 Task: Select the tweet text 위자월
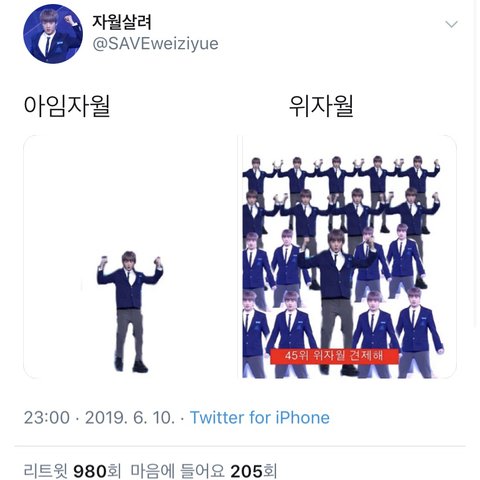(321, 106)
